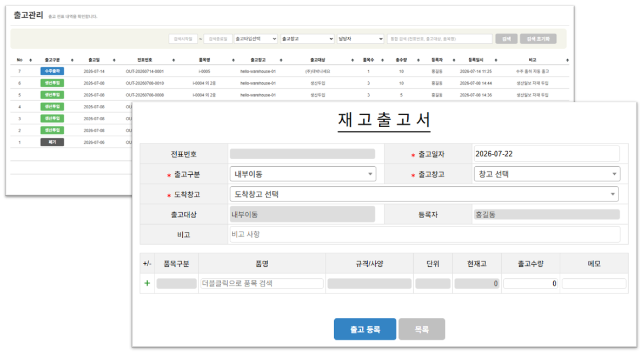Click item name i-0005 in row 7
This screenshot has width=644, height=353.
click(x=204, y=71)
